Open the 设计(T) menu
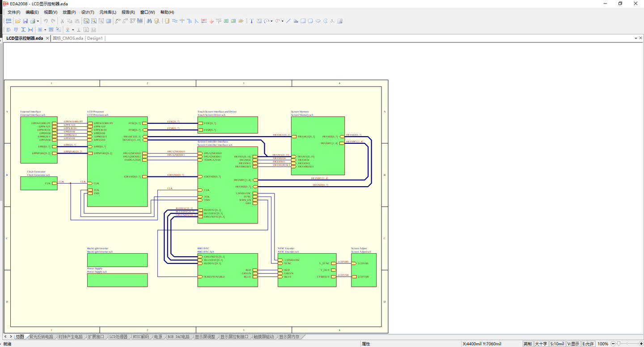Viewport: 644px width, 347px height. click(88, 12)
